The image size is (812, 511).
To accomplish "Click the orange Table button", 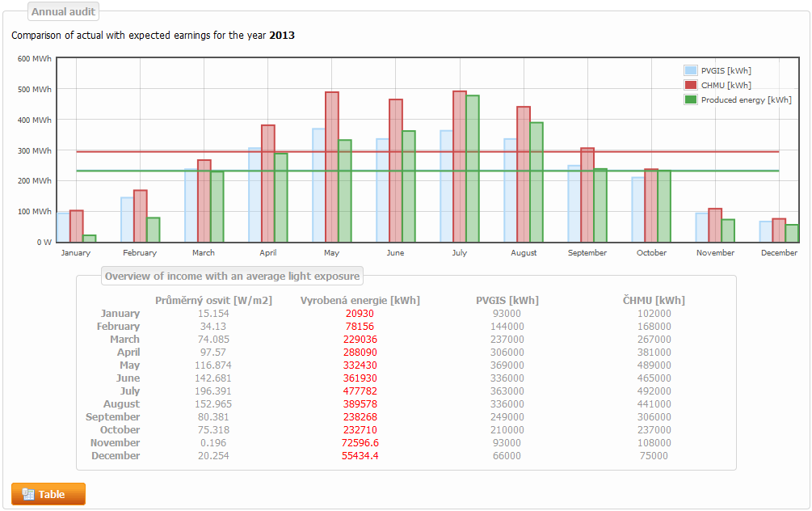I will (48, 494).
